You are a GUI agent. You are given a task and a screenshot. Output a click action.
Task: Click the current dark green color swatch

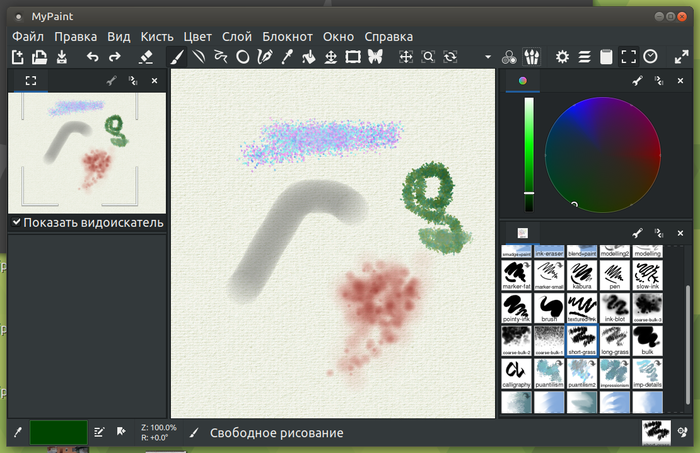58,432
